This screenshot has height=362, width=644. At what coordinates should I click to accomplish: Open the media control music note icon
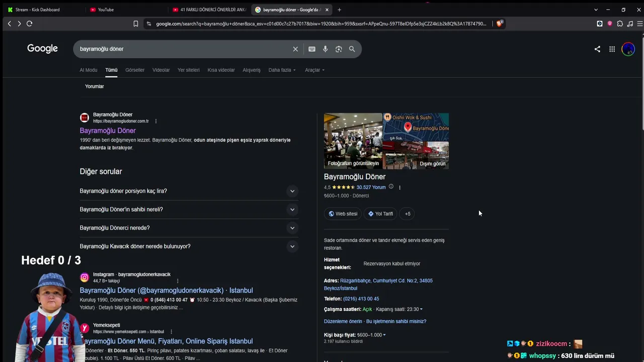click(x=630, y=24)
